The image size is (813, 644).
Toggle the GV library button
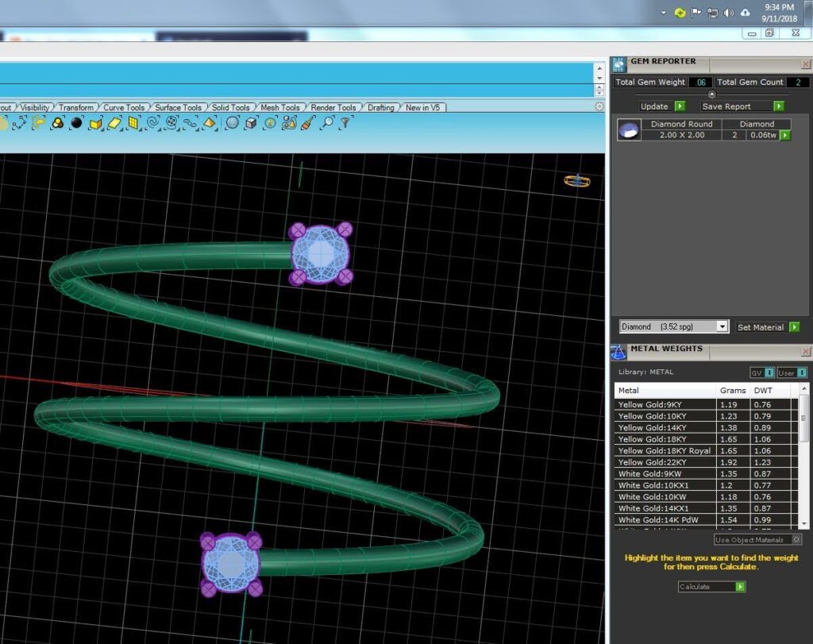point(762,372)
